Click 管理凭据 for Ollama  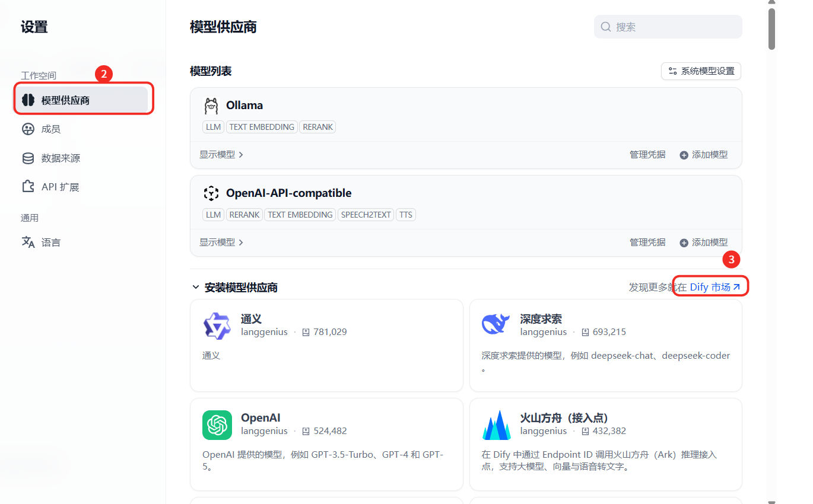tap(647, 155)
